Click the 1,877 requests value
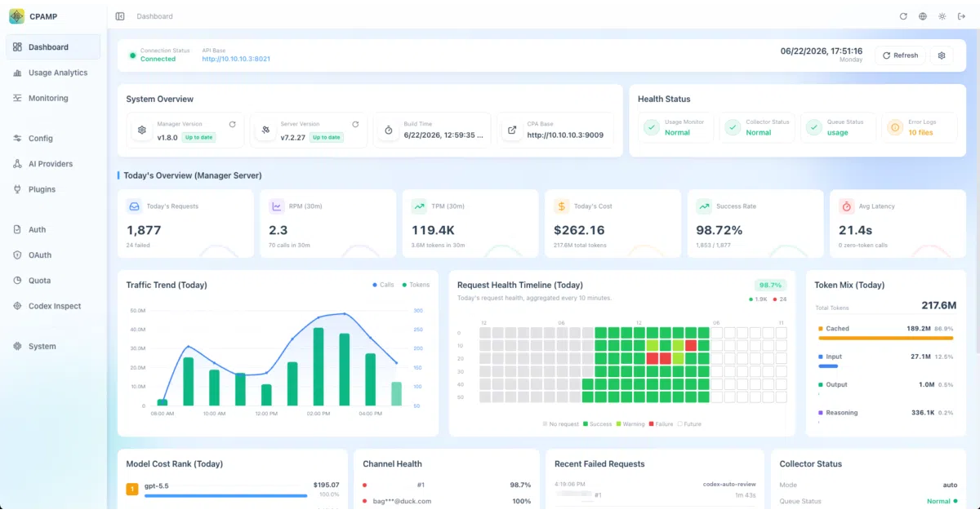Screen dimensions: 980x514 (x=144, y=230)
